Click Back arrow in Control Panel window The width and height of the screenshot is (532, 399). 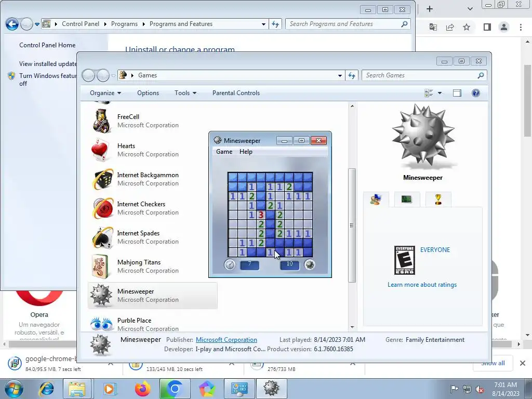pos(12,24)
